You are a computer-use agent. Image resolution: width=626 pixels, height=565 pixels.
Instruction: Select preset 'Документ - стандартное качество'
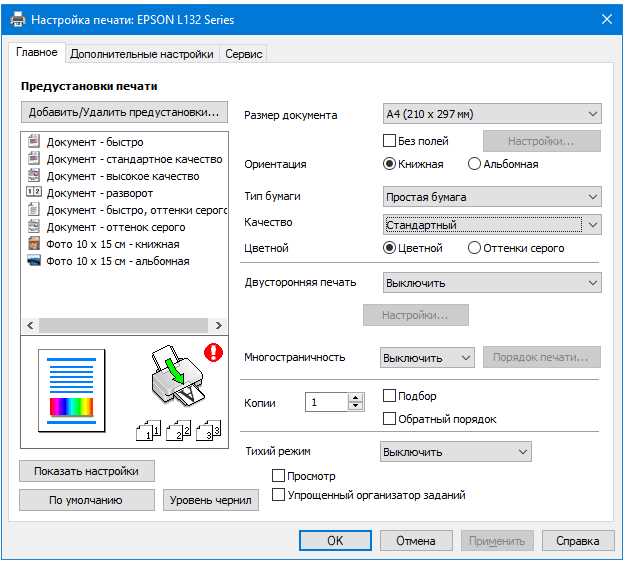pyautogui.click(x=135, y=159)
